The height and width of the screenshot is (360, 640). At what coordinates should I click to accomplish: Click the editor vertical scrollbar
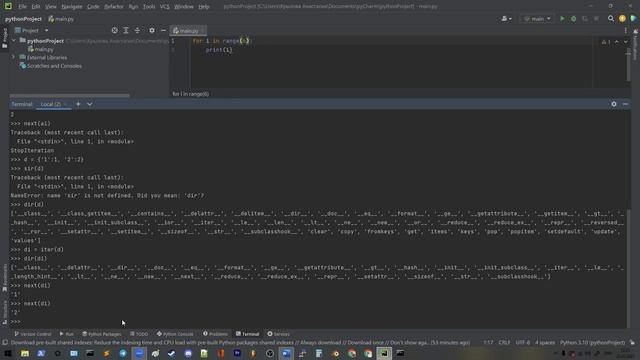click(628, 63)
